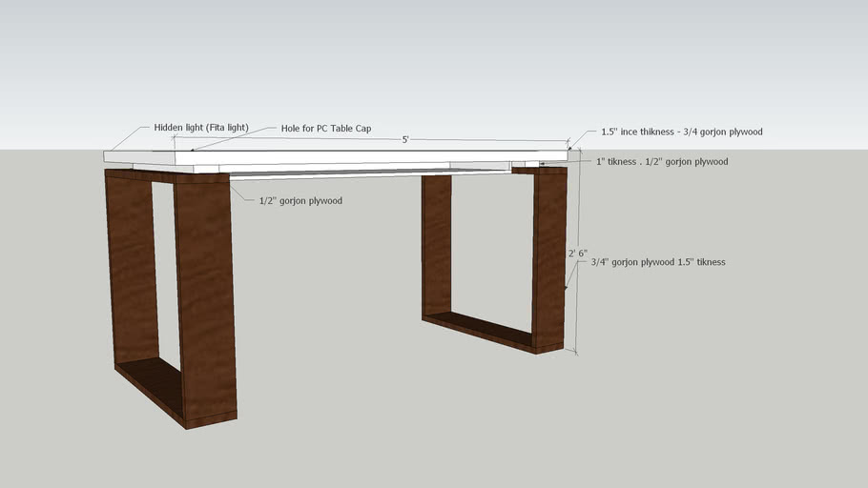Select the left frame's front wooden leg
This screenshot has height=488, width=868.
[x=205, y=295]
